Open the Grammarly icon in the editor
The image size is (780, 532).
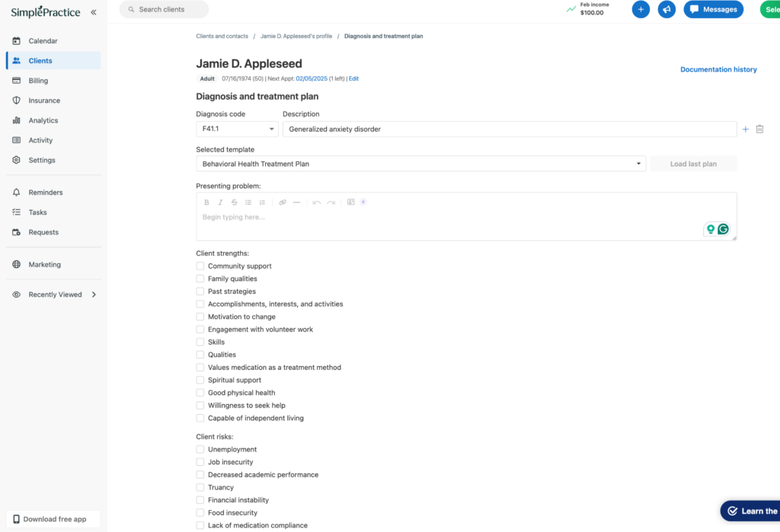pyautogui.click(x=722, y=228)
